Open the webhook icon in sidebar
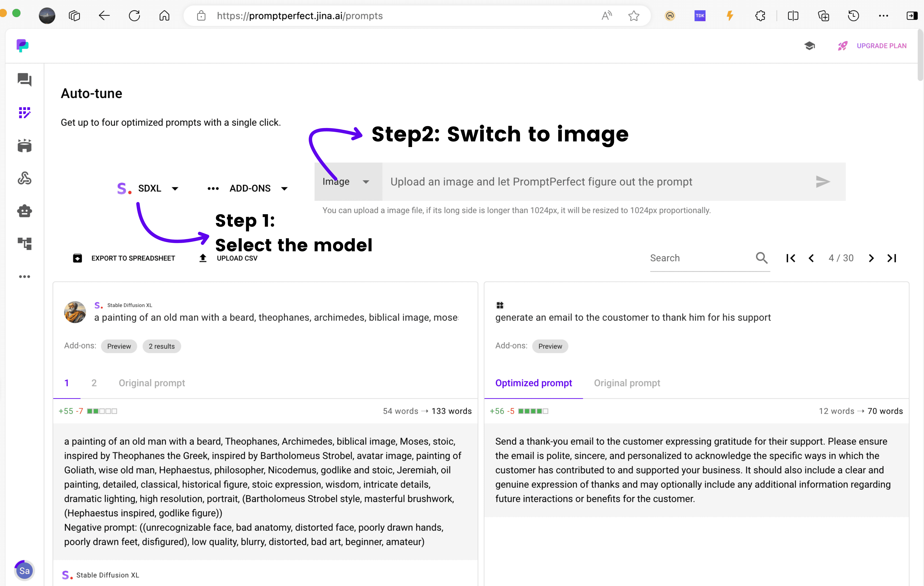This screenshot has height=586, width=924. click(x=25, y=178)
